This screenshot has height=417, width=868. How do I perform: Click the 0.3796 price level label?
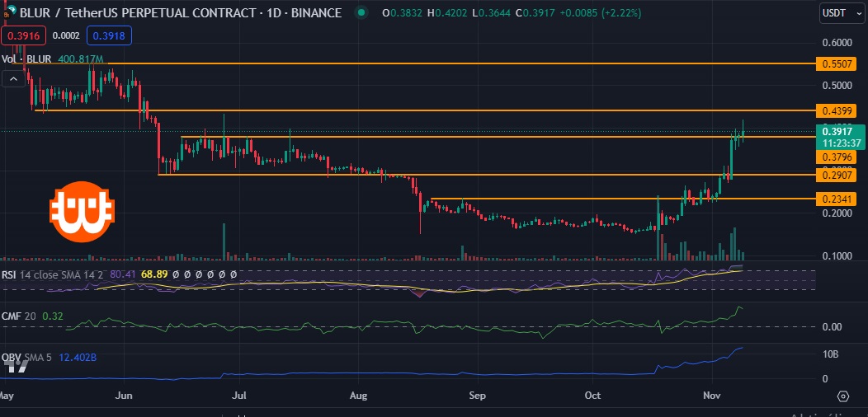pyautogui.click(x=836, y=157)
